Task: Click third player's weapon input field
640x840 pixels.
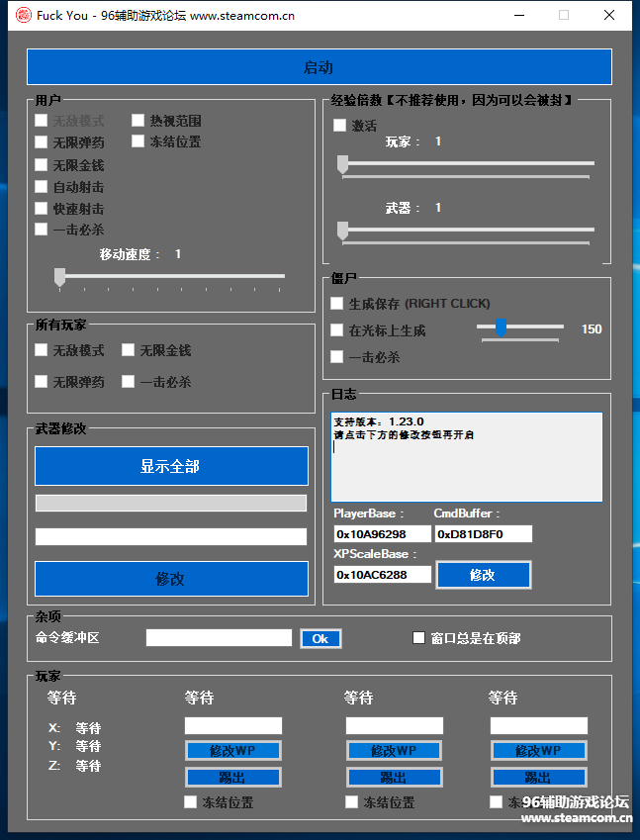Action: pyautogui.click(x=395, y=726)
